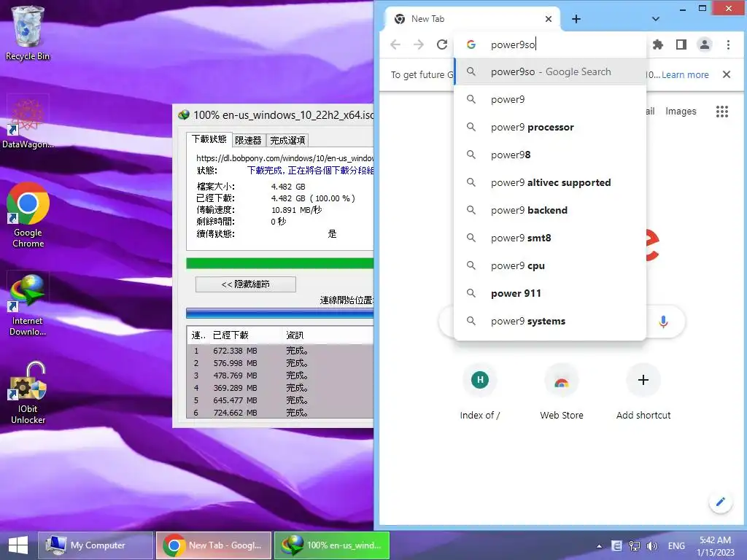Click the bobpony download URL text
The width and height of the screenshot is (747, 560).
click(x=285, y=158)
